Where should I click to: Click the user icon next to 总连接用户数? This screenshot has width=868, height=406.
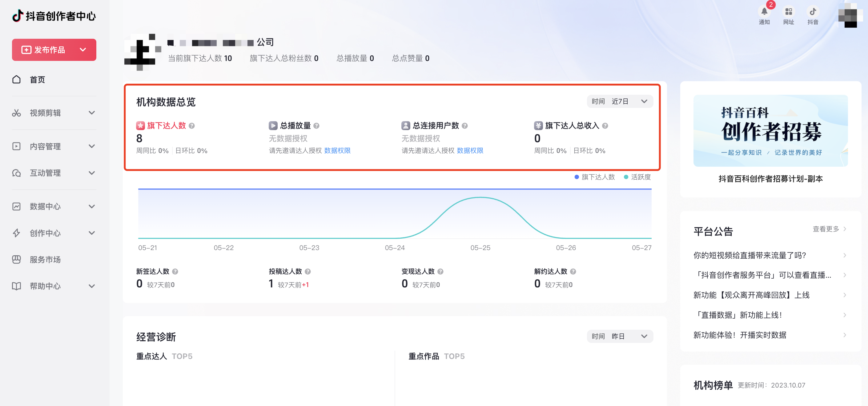point(406,125)
